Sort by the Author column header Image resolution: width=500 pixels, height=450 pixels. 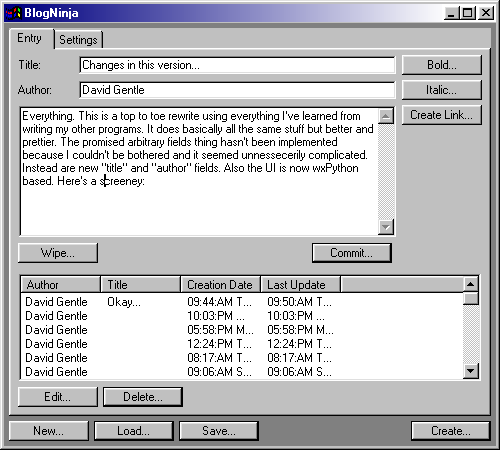coord(61,285)
